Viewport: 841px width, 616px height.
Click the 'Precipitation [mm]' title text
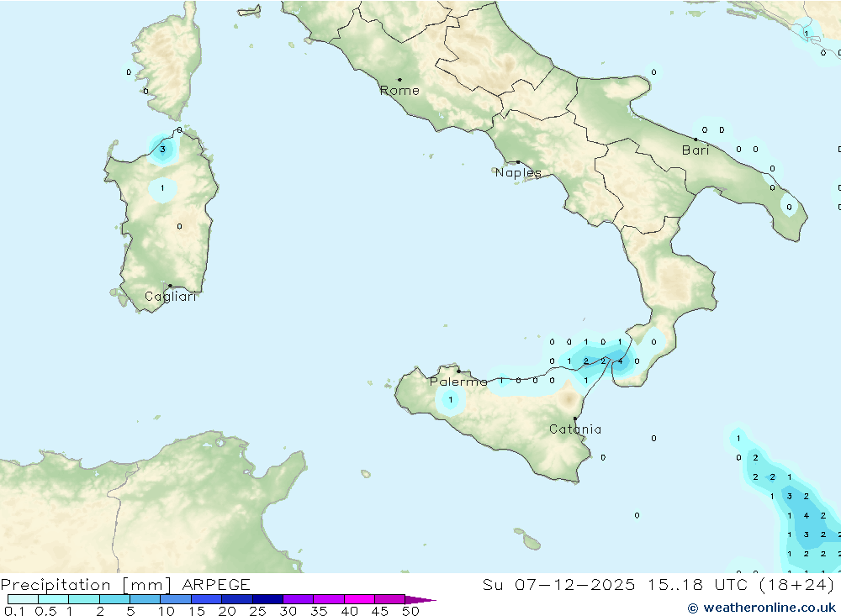click(86, 585)
